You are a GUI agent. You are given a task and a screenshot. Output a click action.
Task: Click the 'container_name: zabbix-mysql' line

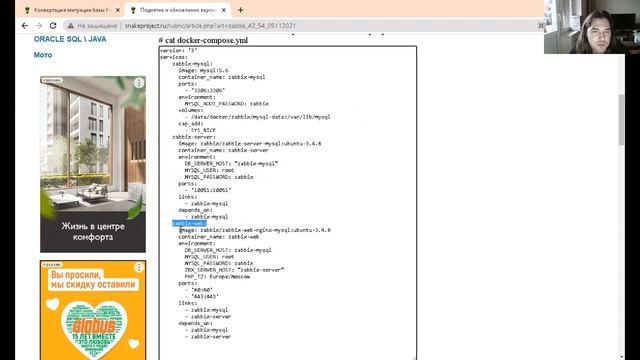pyautogui.click(x=222, y=77)
